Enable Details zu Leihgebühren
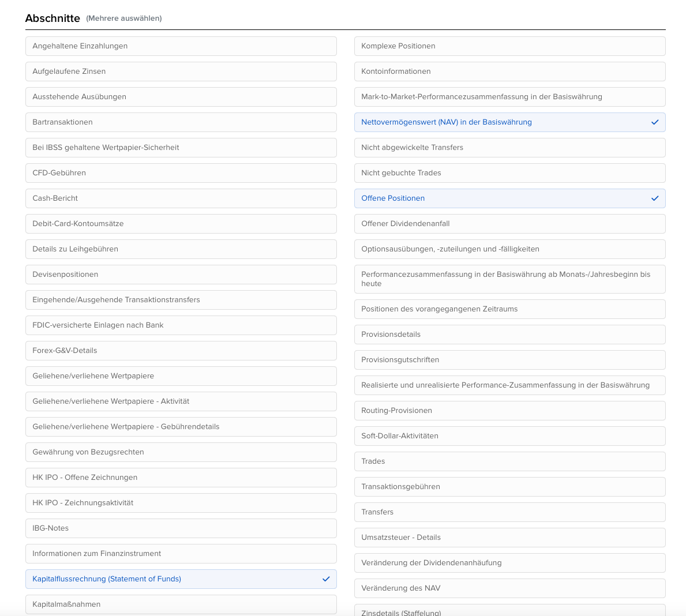This screenshot has width=686, height=616. [181, 249]
